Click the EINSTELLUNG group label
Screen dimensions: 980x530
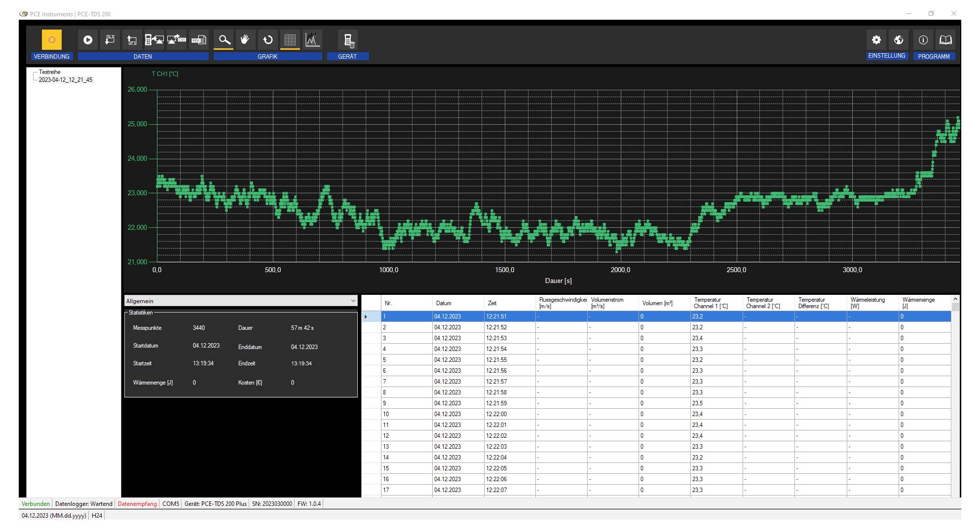tap(887, 56)
